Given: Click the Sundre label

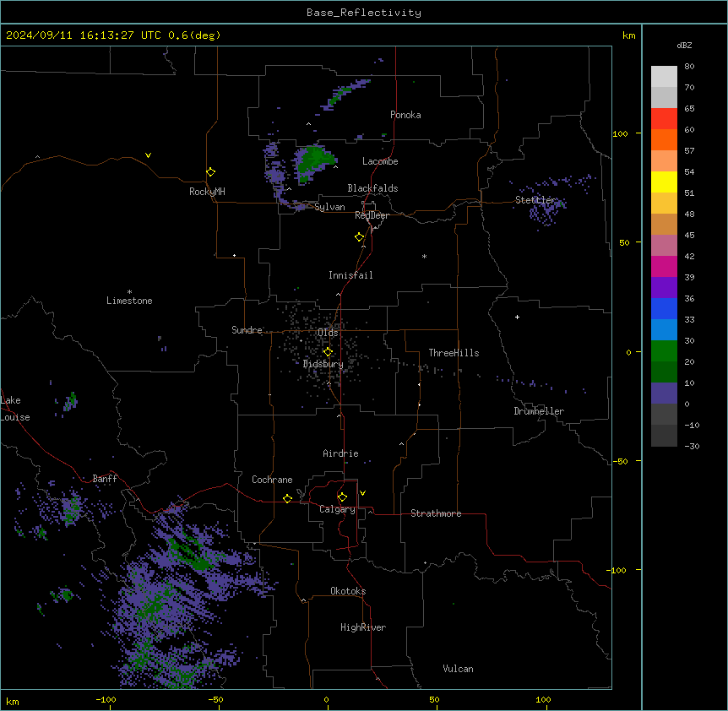Looking at the screenshot, I should [247, 330].
